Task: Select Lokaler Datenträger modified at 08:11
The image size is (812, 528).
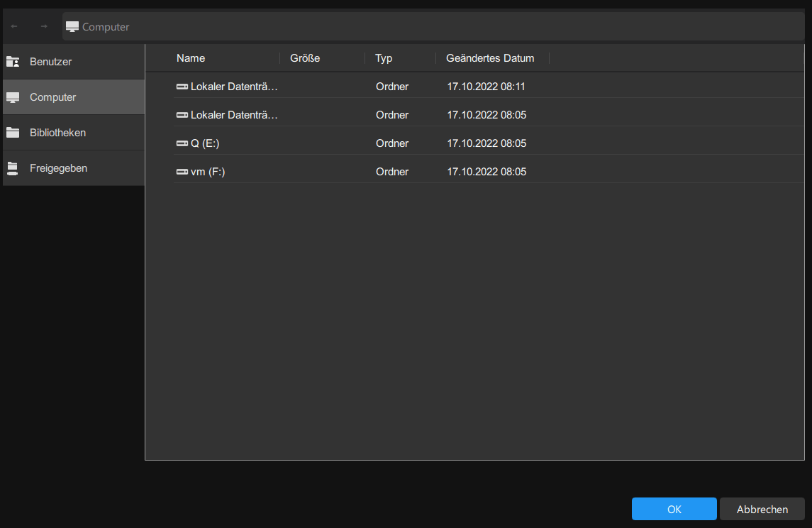Action: point(234,87)
